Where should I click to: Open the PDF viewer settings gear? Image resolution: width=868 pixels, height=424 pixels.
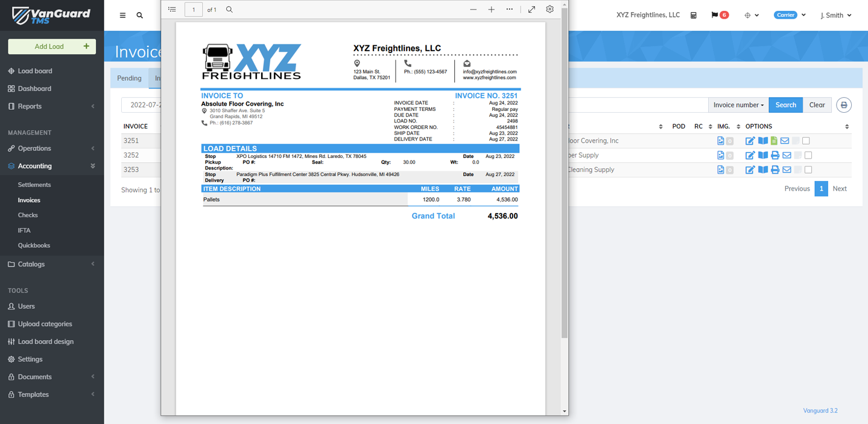pyautogui.click(x=550, y=10)
